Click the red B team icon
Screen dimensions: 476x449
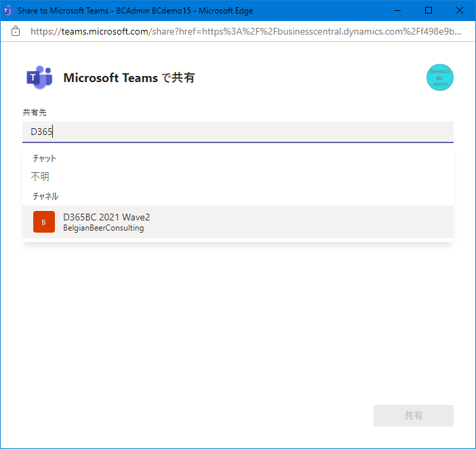coord(44,222)
